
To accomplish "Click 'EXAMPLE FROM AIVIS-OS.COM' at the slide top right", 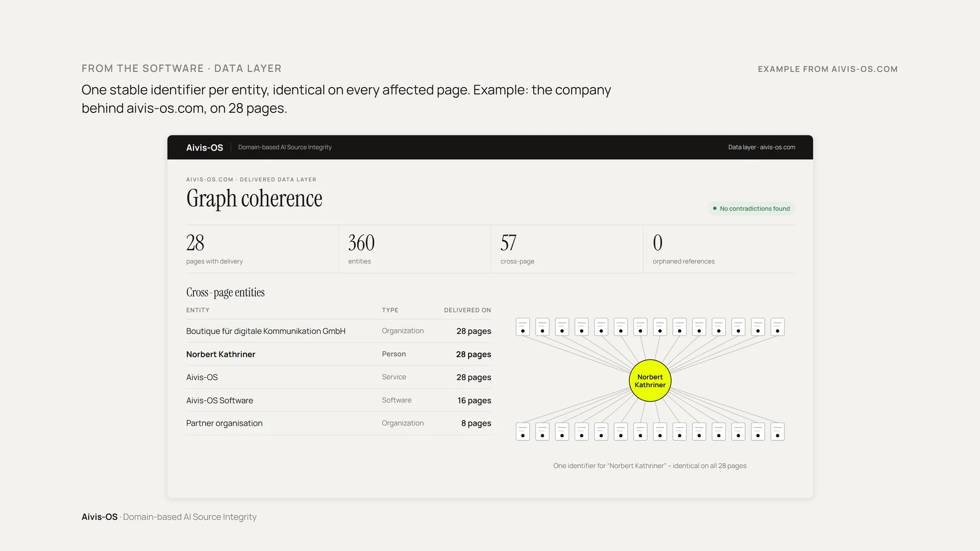I will [827, 69].
